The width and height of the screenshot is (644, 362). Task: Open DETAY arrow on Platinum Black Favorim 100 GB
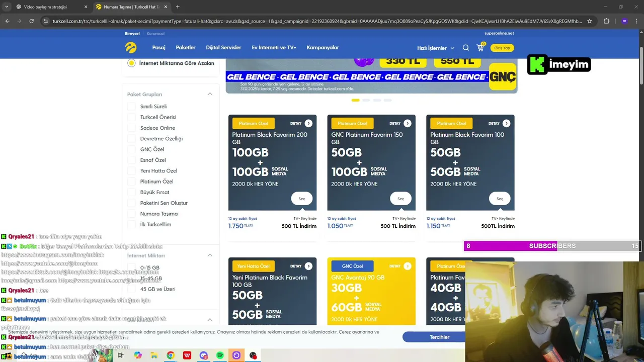tap(506, 123)
